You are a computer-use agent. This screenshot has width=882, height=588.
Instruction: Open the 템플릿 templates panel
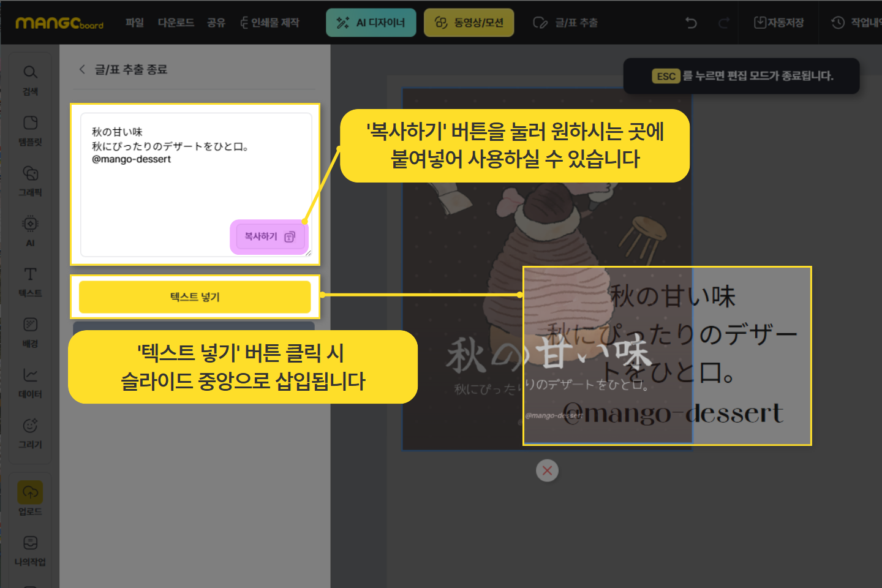(x=30, y=130)
